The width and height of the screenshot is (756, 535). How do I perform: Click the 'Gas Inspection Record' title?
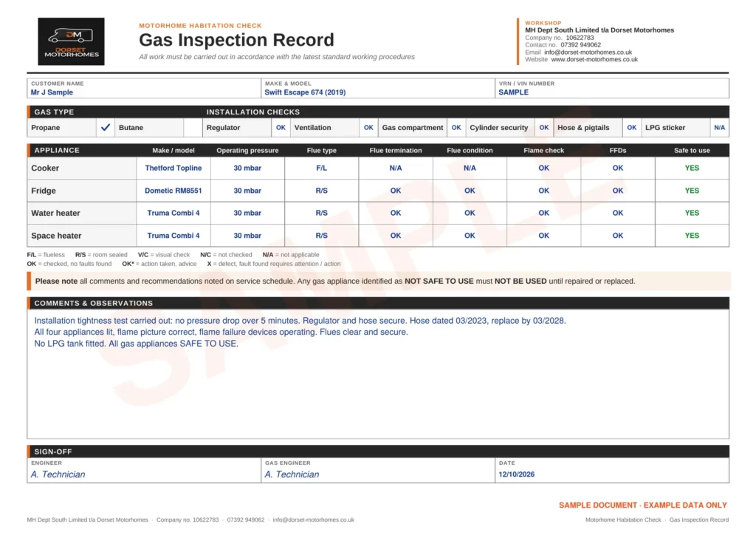[x=236, y=40]
